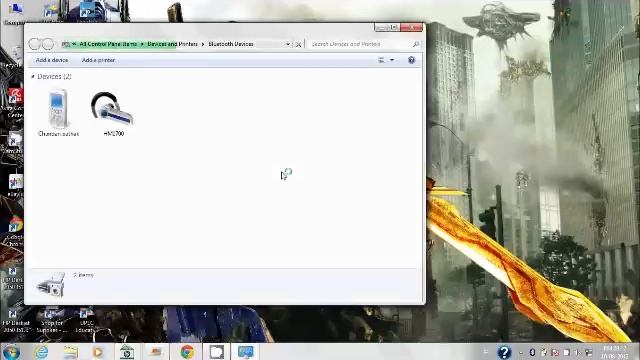The image size is (640, 360).
Task: Click the stop loading X button
Action: (x=298, y=44)
